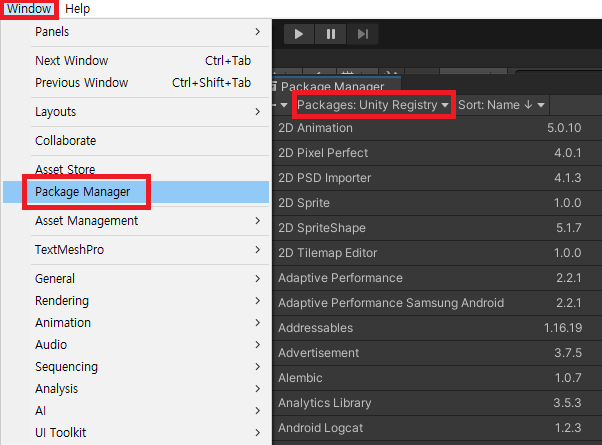Select the Adaptive Performance package row
602x445 pixels.
437,278
